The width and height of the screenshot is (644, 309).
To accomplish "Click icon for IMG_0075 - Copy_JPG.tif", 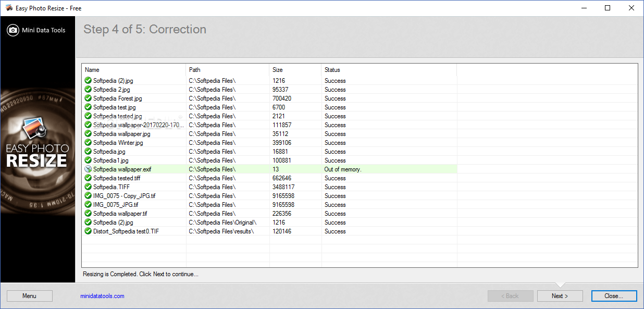I will tap(88, 196).
